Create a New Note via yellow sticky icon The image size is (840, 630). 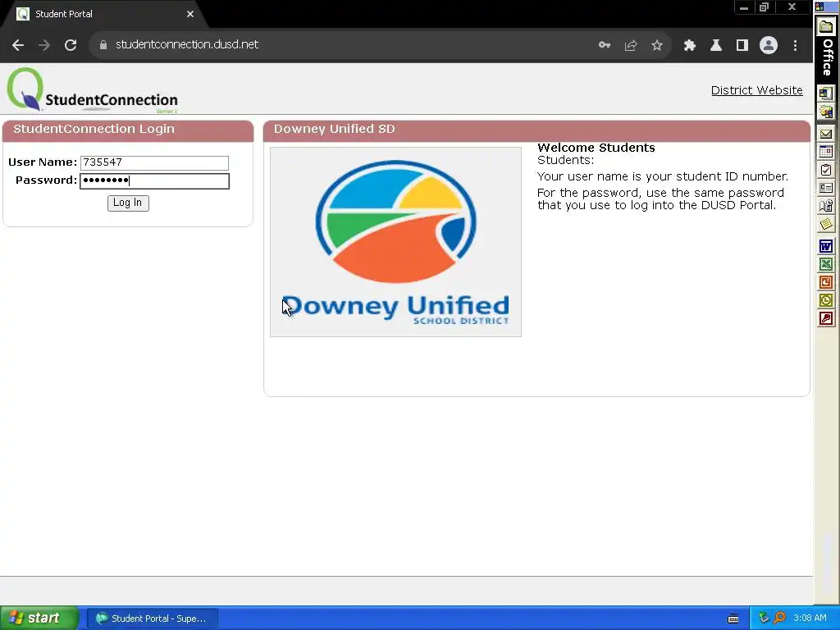(825, 224)
